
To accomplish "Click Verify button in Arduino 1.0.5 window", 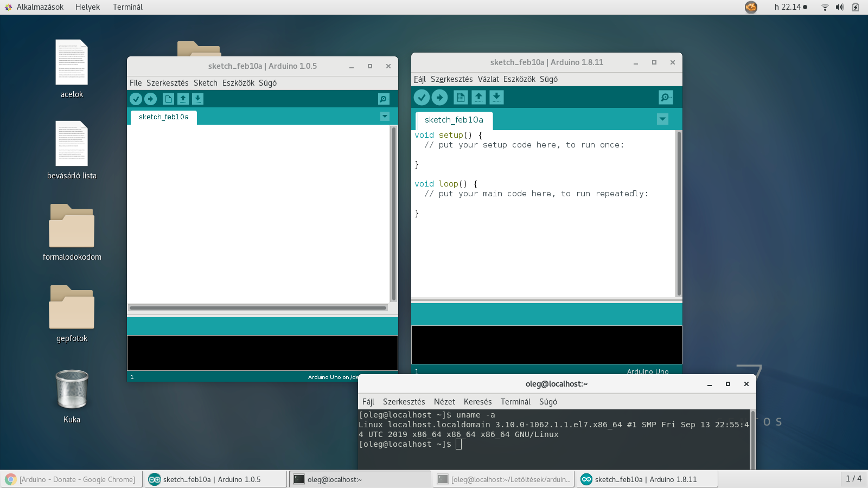I will point(136,99).
